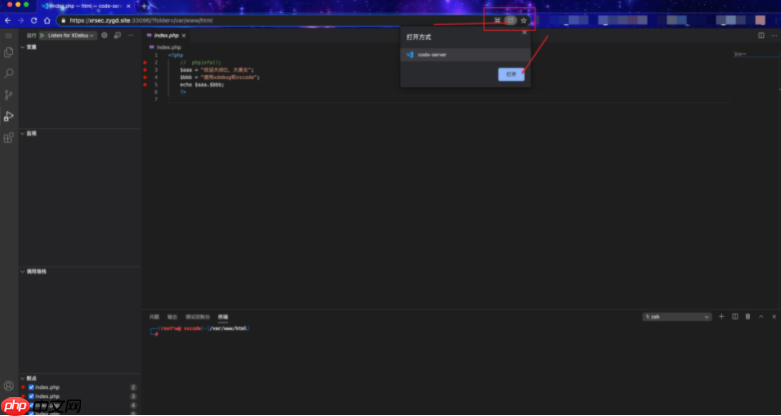
Task: Choose code-server in the open-with list
Action: click(x=465, y=55)
